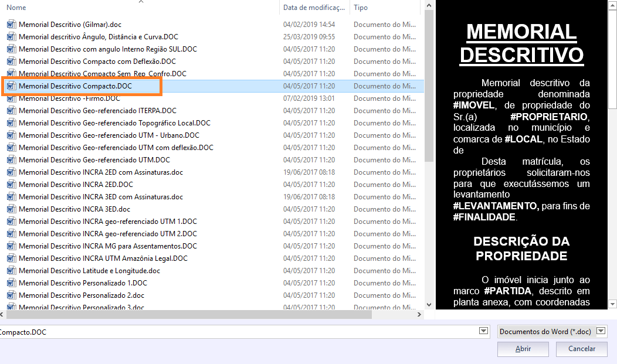The height and width of the screenshot is (364, 617).
Task: Sort by Data de modificação column header
Action: [314, 8]
